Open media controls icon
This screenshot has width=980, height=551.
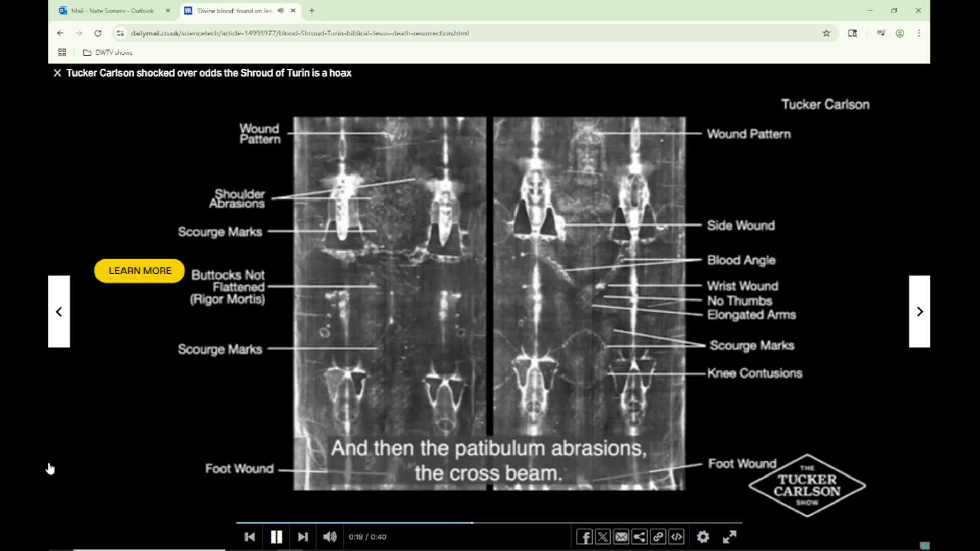(881, 33)
